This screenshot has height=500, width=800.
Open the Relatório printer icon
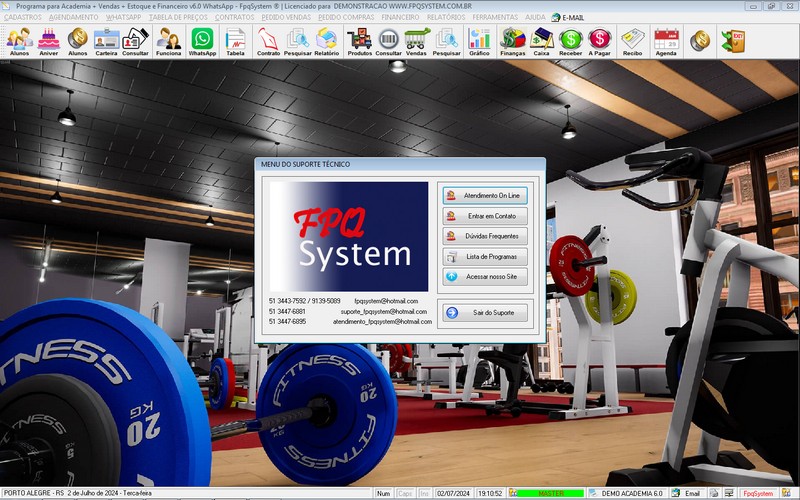coord(327,41)
